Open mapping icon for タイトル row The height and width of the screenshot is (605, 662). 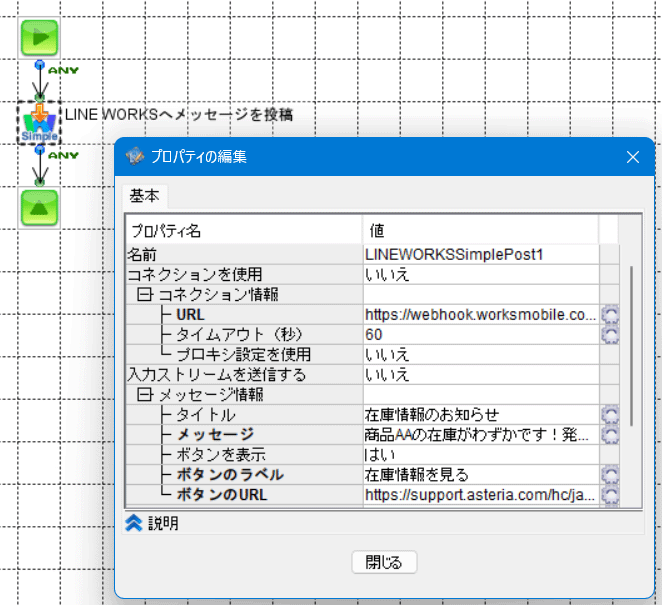click(610, 415)
